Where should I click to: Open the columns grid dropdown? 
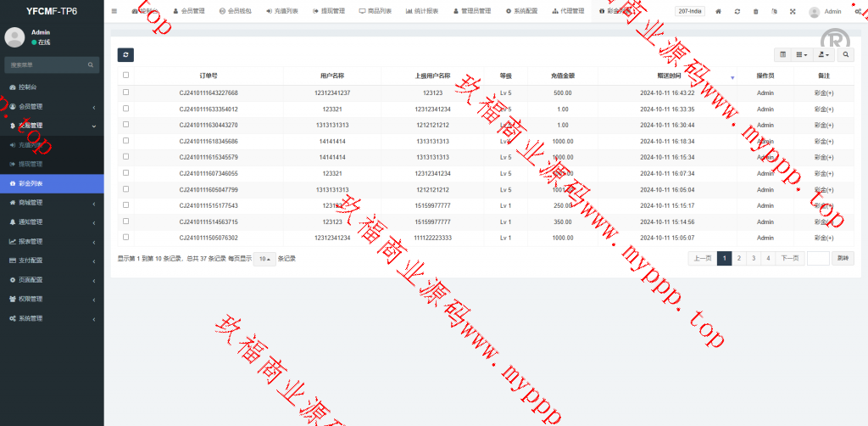point(801,54)
